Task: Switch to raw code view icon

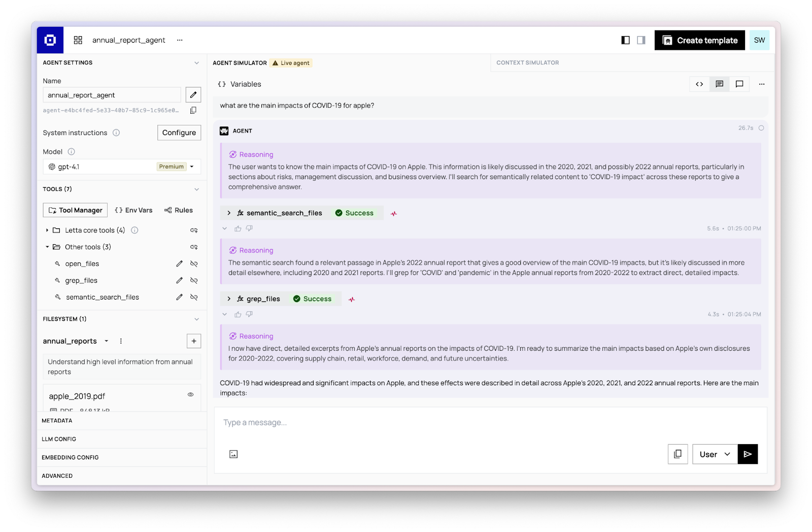Action: coord(699,84)
